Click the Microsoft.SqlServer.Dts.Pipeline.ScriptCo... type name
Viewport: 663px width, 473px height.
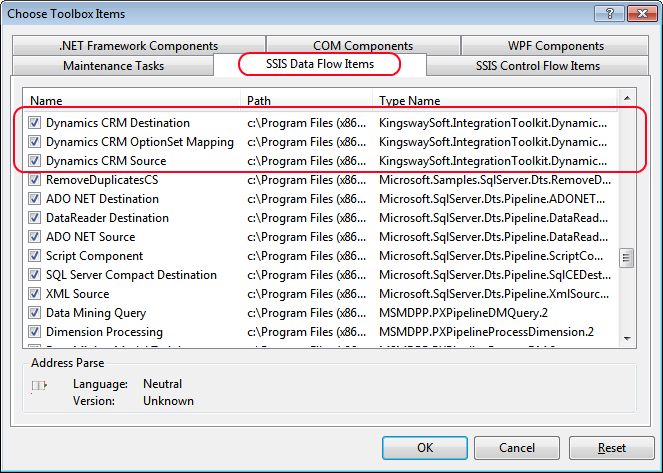[491, 256]
